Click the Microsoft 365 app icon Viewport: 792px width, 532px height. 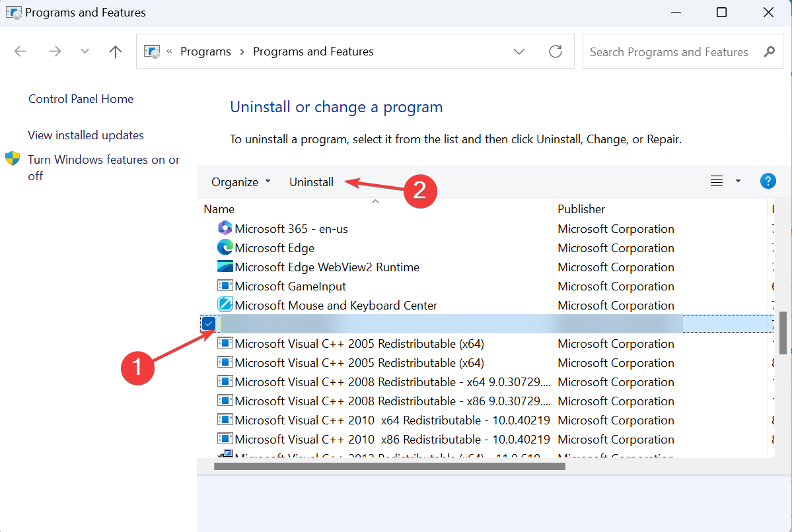tap(225, 228)
